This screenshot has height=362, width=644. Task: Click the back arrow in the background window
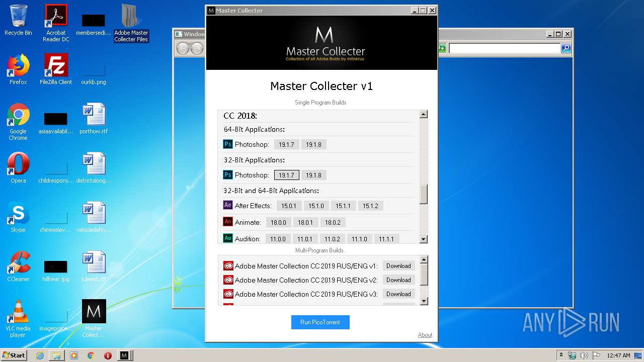pyautogui.click(x=183, y=48)
